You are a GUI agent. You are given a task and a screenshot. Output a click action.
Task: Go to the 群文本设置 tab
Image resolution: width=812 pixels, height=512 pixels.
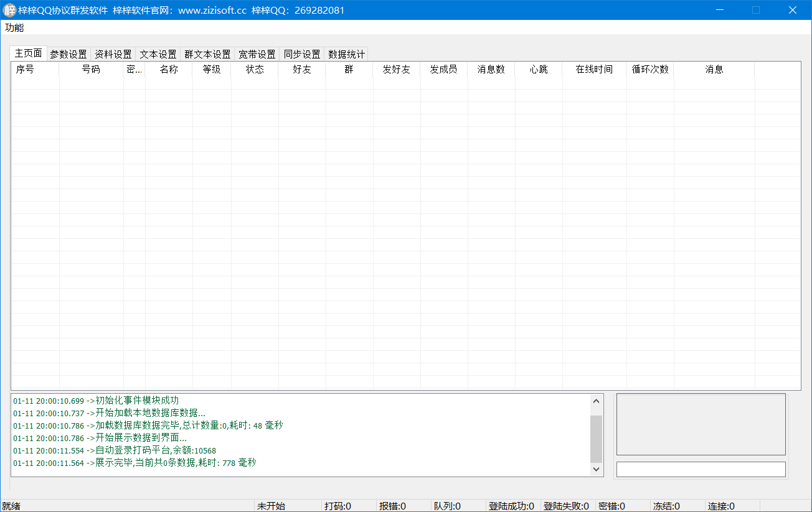coord(207,54)
